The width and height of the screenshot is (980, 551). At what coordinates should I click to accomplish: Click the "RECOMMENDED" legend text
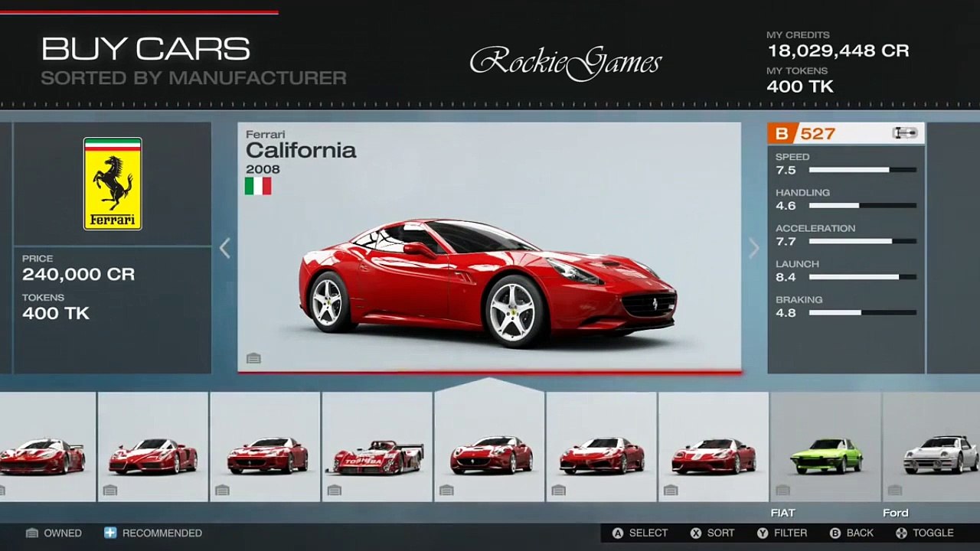pos(162,533)
